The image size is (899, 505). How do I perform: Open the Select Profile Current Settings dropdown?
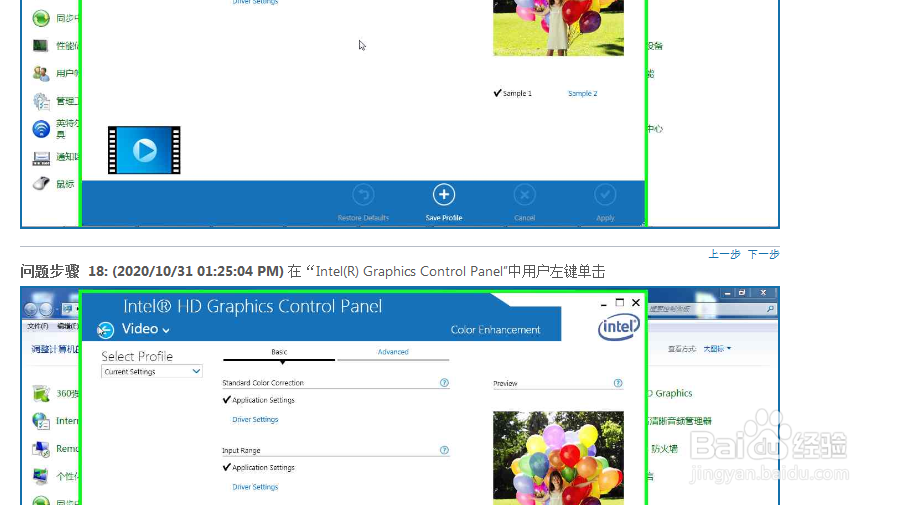(x=151, y=371)
